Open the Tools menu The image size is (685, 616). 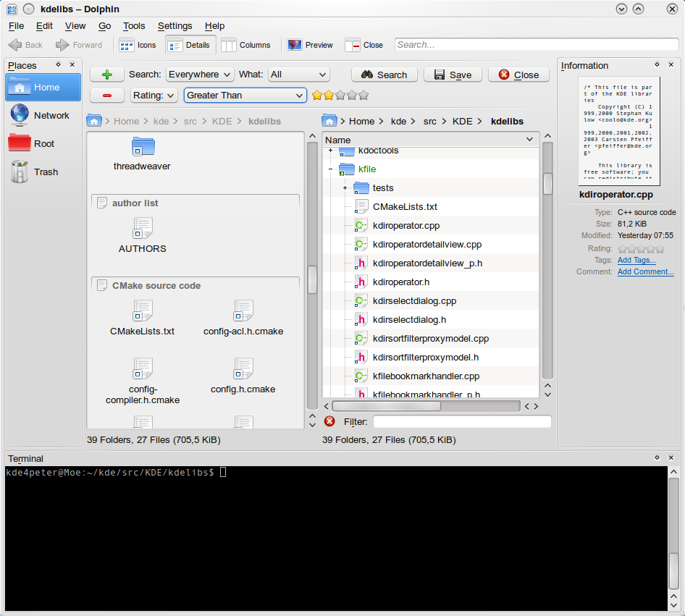(134, 26)
